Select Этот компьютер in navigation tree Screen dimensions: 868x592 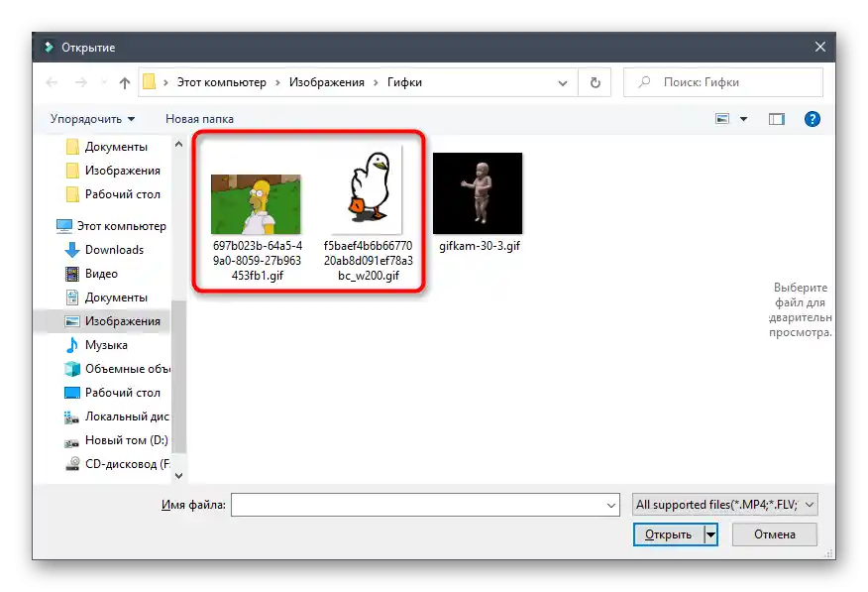point(111,226)
